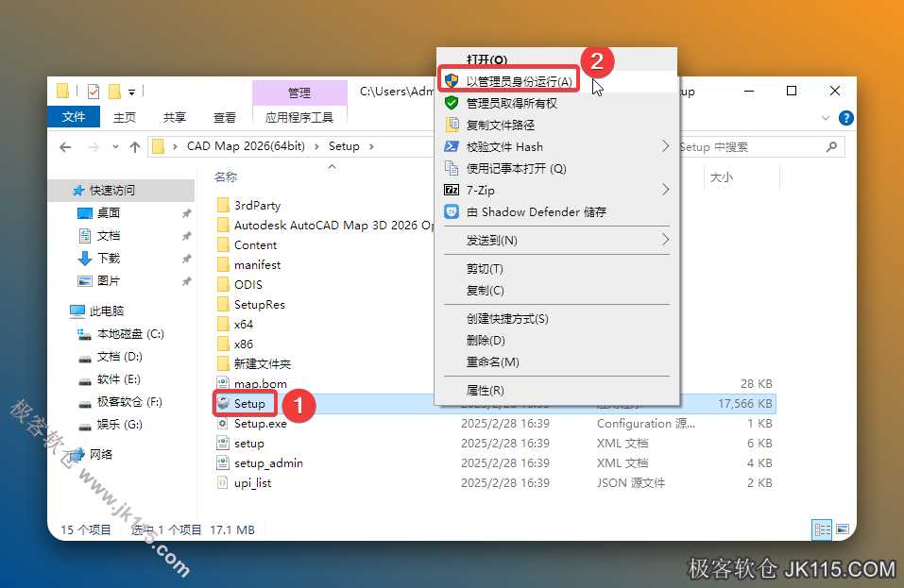Go up one folder level arrow
Screen dimensions: 904x588
point(135,147)
